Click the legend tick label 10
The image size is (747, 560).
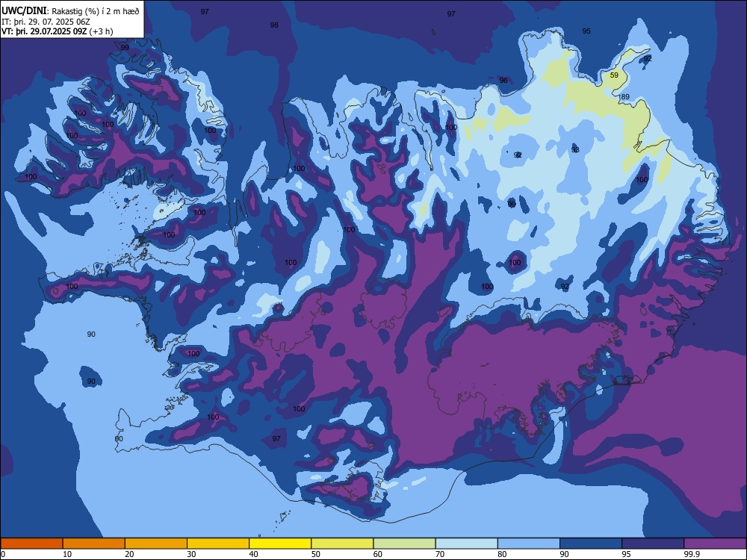[67, 554]
